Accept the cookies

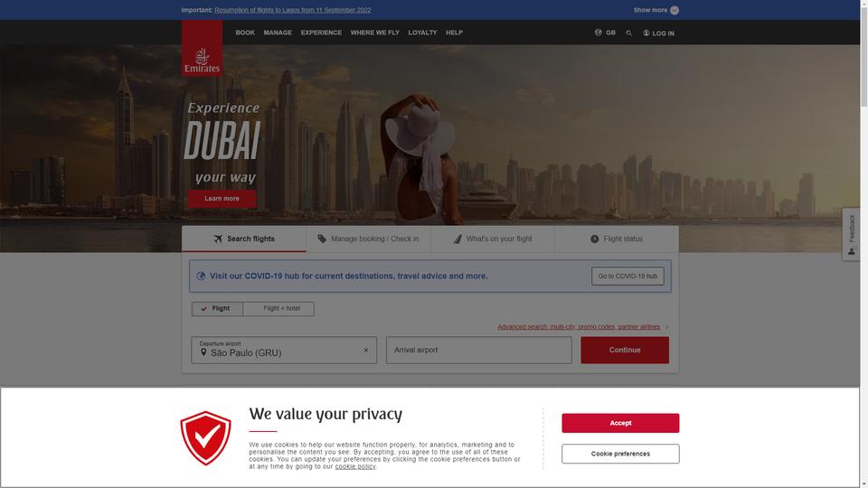[x=620, y=423]
